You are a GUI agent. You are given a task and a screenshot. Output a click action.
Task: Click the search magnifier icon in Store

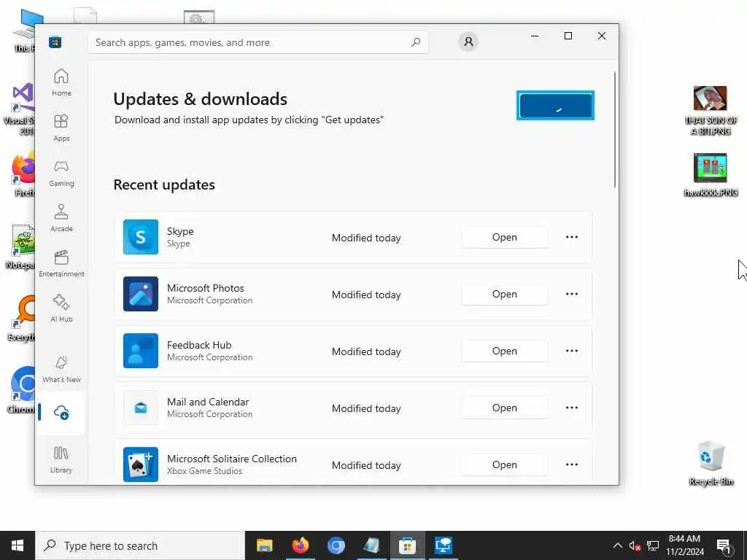pyautogui.click(x=416, y=42)
